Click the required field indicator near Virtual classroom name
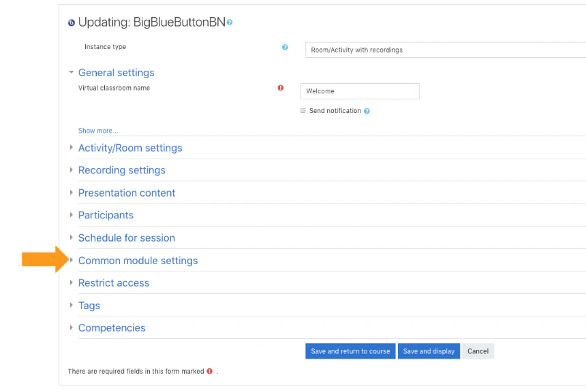 point(280,88)
